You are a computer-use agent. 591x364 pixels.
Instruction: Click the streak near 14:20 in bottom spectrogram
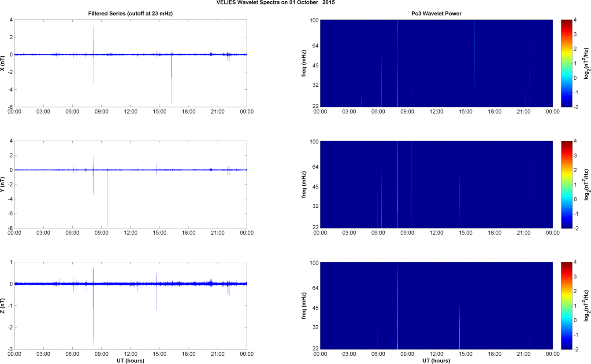coord(459,326)
